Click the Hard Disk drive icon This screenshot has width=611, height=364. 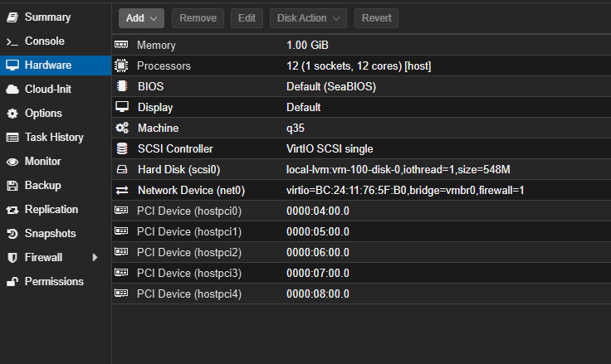pos(122,169)
